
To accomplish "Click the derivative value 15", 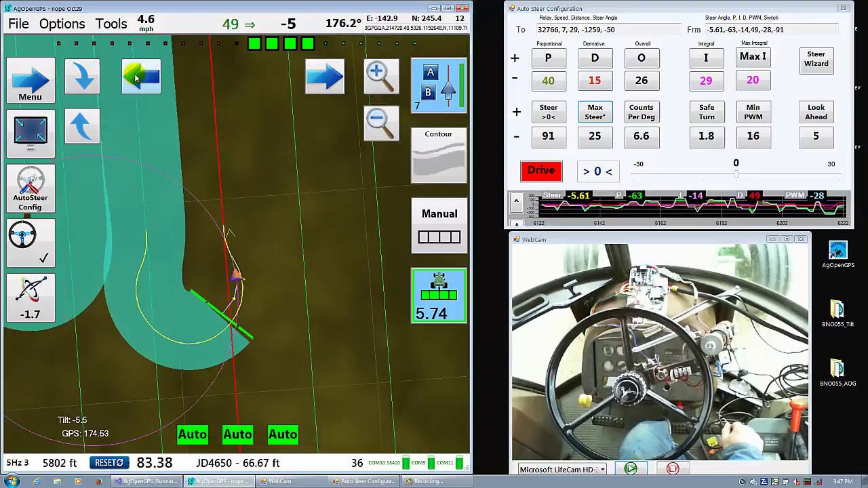I will pyautogui.click(x=595, y=81).
